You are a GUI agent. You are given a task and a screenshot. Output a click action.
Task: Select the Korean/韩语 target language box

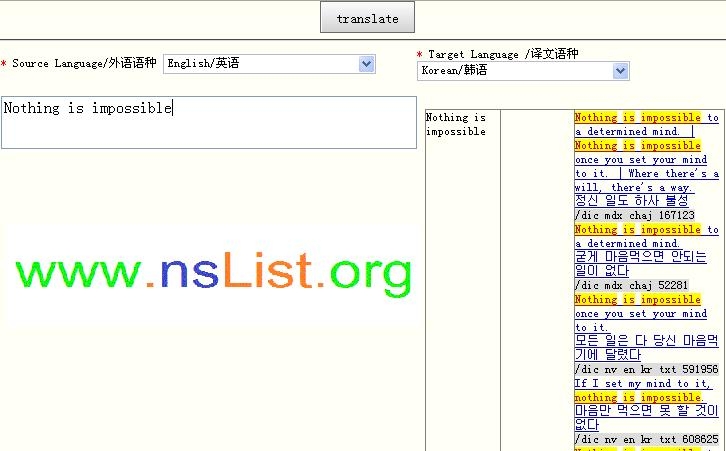[x=523, y=71]
